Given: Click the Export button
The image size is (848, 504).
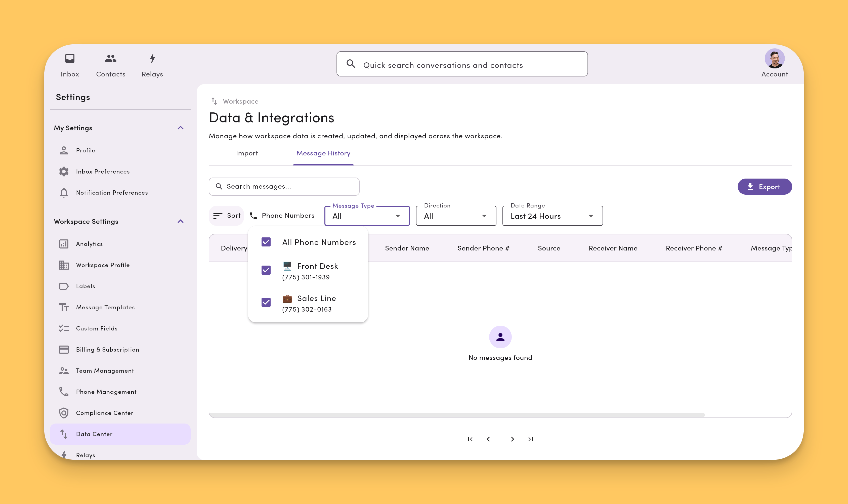Looking at the screenshot, I should tap(765, 187).
